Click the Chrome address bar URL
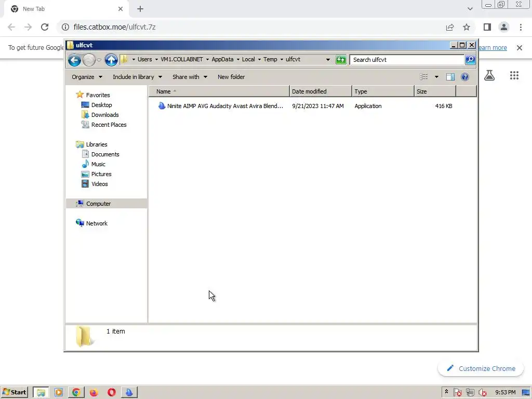Viewport: 532px width, 399px height. coord(114,27)
